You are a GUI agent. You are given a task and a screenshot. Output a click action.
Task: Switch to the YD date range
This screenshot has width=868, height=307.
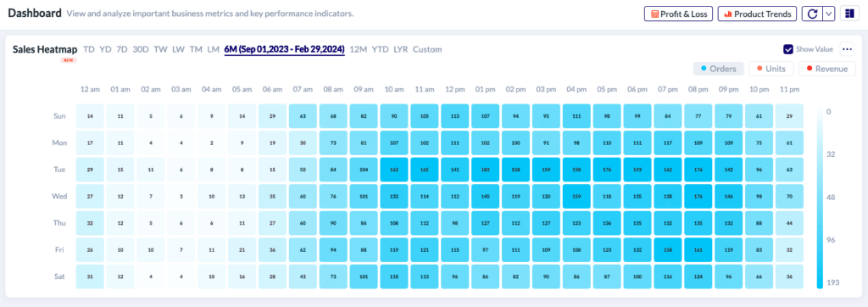pos(105,49)
